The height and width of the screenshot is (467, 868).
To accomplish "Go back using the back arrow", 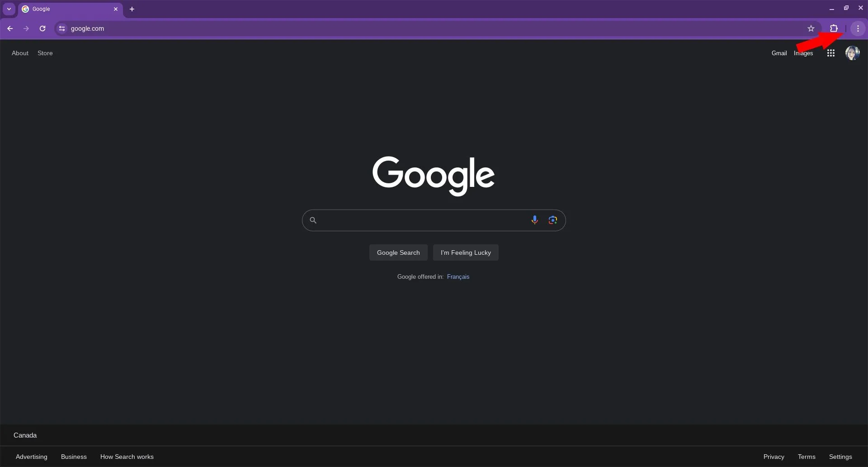I will [10, 29].
